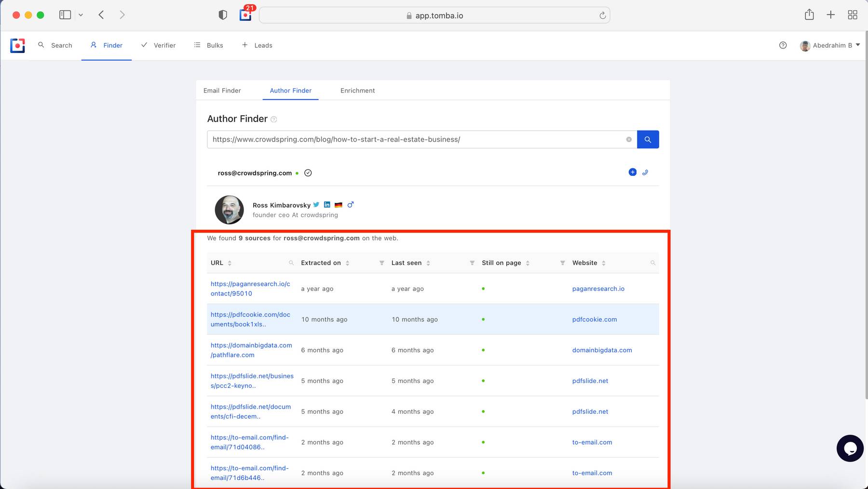Open the pdfcookie.com documents source link
The height and width of the screenshot is (489, 868).
[x=250, y=319]
